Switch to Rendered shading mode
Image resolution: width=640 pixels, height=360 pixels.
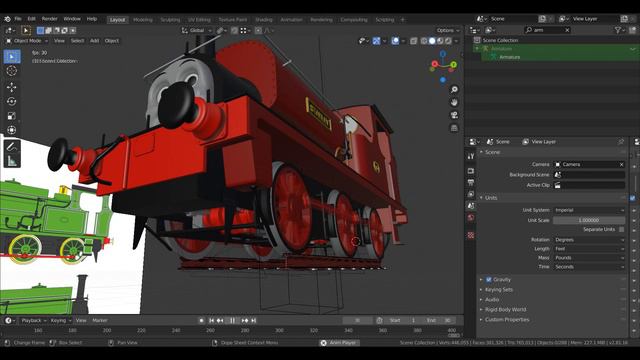[x=448, y=41]
